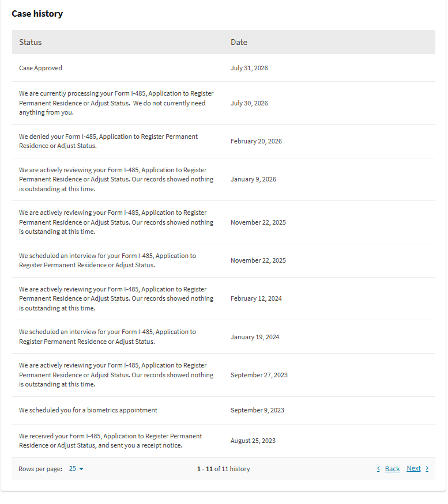This screenshot has width=448, height=504.
Task: Select the interview scheduled row dated January 19, 2024
Action: (x=223, y=337)
